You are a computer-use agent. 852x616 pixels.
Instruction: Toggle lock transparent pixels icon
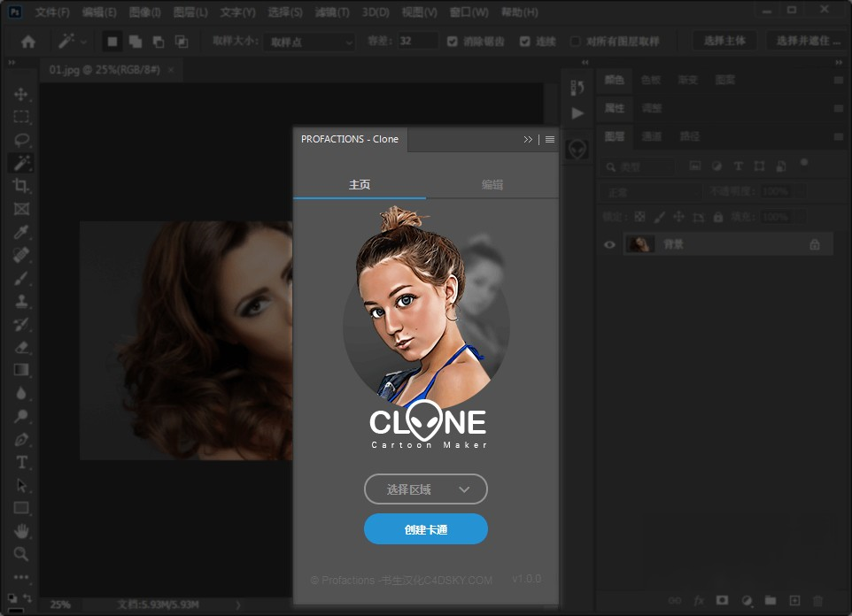click(639, 218)
